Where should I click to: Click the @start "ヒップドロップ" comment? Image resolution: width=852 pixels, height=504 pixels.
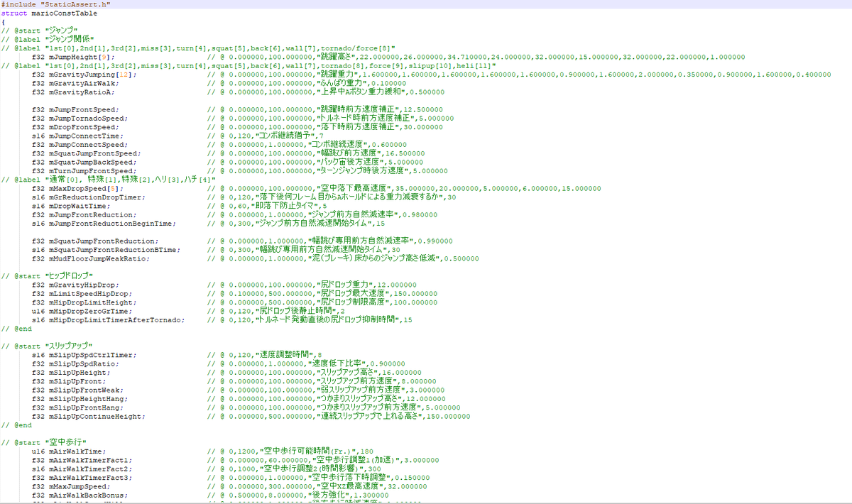point(46,276)
